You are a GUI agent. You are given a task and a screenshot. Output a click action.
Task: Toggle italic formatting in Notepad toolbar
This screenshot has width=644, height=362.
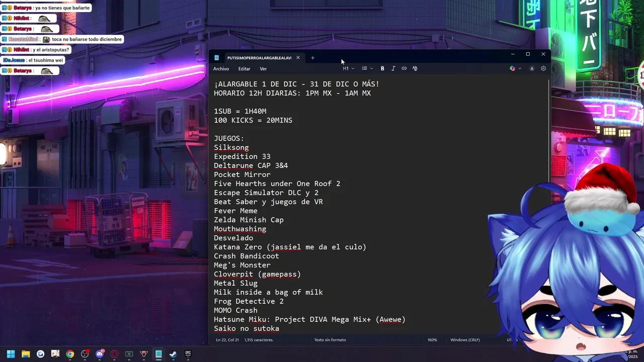[x=393, y=68]
